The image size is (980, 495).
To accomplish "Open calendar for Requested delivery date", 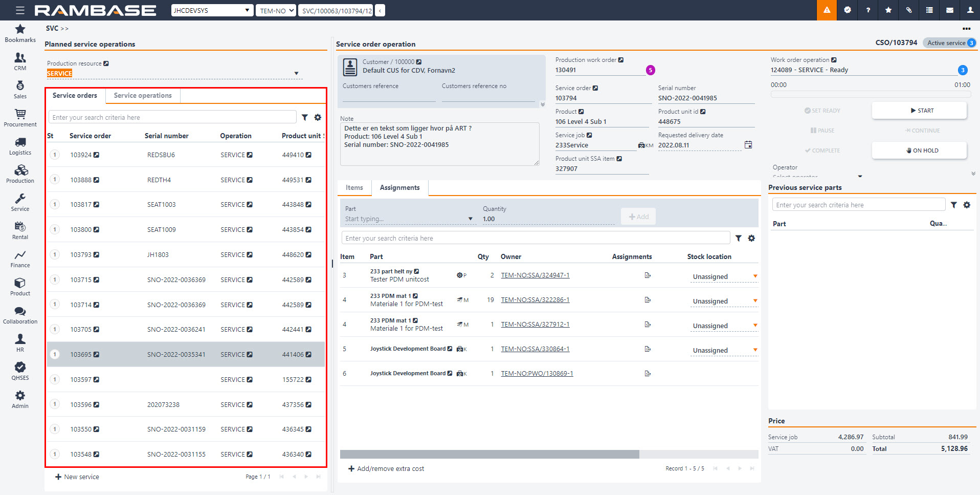I will (x=748, y=145).
